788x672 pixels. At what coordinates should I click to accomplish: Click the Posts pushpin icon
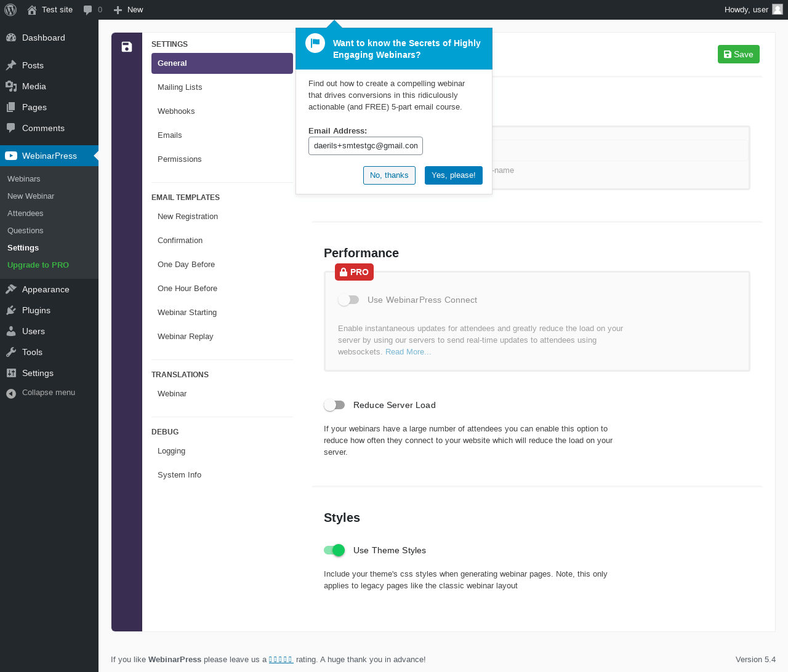[11, 65]
